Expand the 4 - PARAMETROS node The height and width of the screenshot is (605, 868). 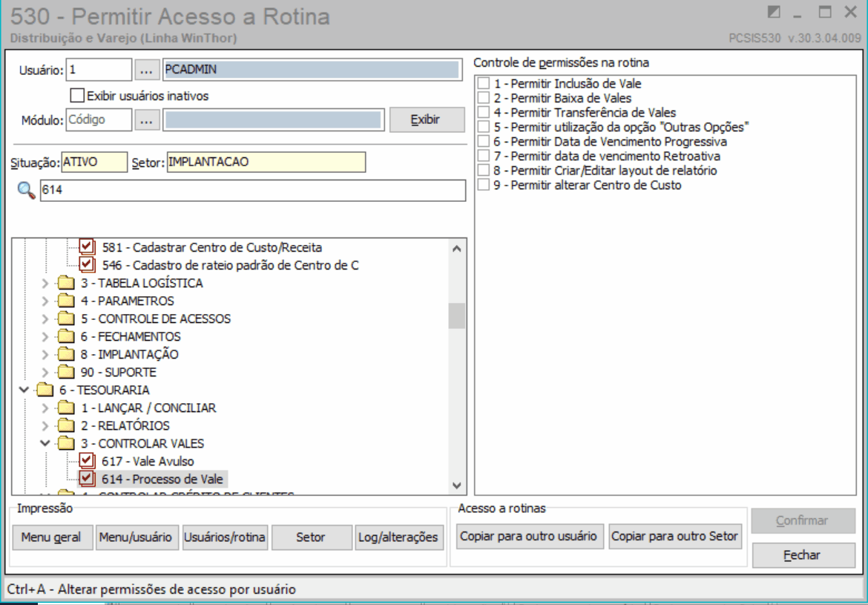(x=46, y=301)
